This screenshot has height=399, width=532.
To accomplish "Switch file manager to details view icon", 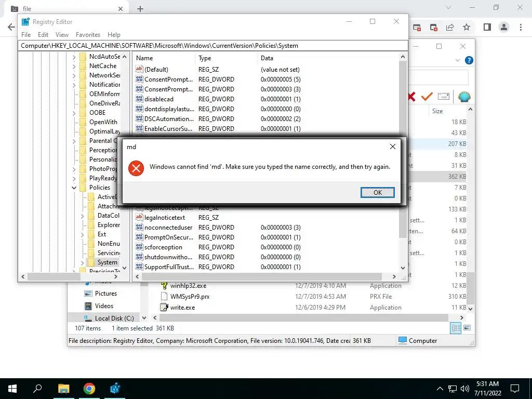I will coord(456,328).
